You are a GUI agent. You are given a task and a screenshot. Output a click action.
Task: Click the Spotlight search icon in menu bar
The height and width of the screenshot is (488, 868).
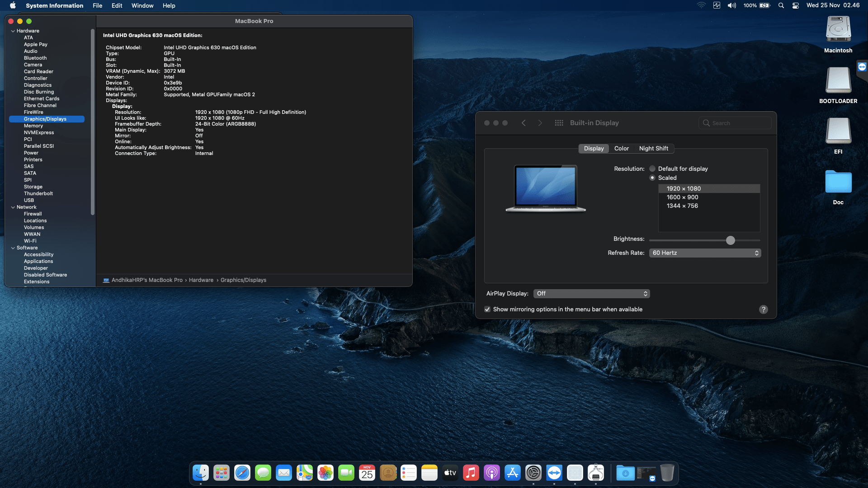(781, 5)
